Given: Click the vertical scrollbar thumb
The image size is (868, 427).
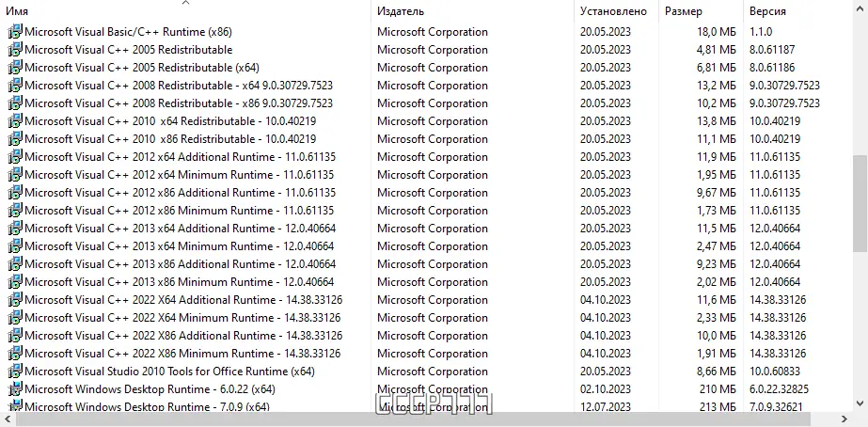Looking at the screenshot, I should tap(860, 203).
